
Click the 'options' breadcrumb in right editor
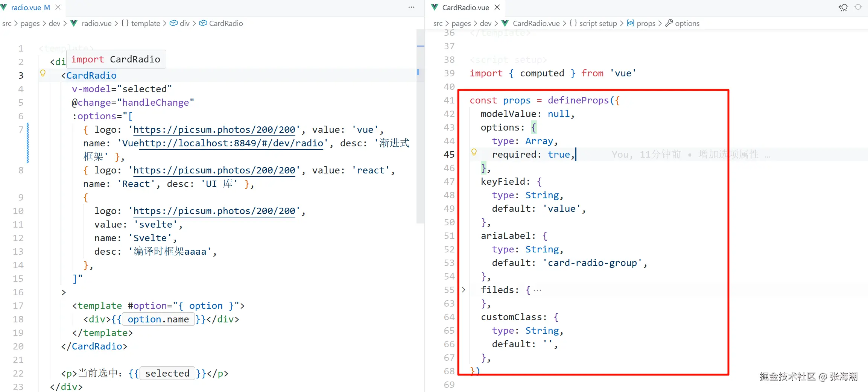pyautogui.click(x=687, y=23)
